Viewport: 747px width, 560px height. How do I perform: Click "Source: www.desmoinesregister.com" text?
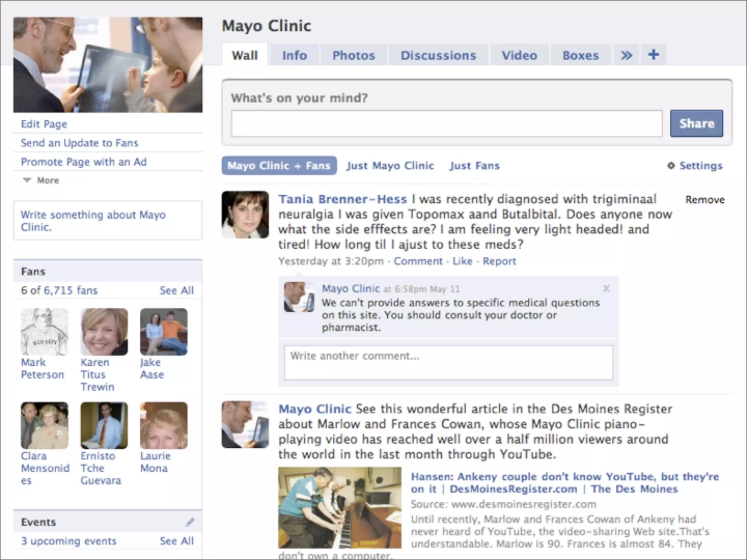(503, 504)
